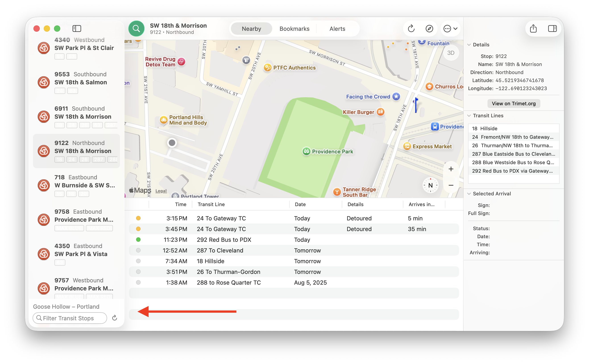Select the 12:52 AM 287 To Cleveland arrival

pos(294,250)
